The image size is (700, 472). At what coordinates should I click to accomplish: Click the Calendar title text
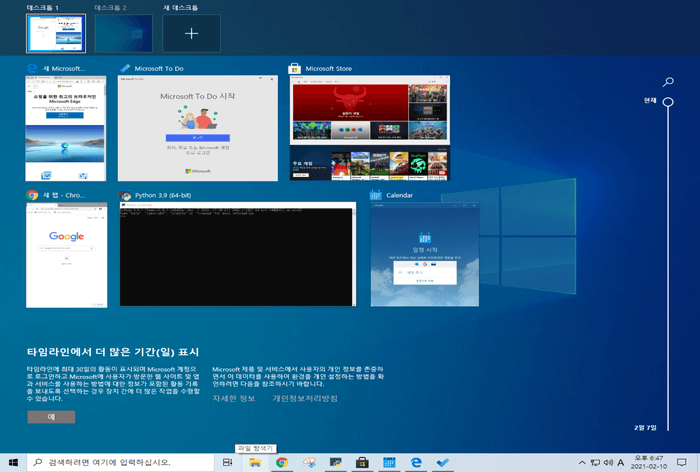(x=400, y=195)
